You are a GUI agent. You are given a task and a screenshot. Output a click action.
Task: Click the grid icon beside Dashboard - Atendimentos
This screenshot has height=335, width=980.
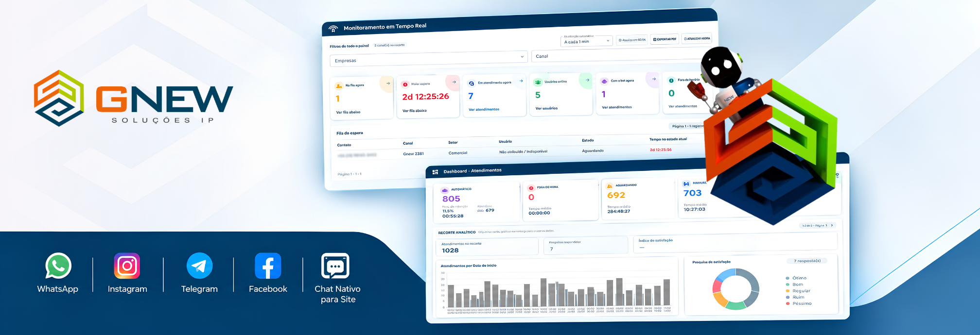(x=435, y=172)
